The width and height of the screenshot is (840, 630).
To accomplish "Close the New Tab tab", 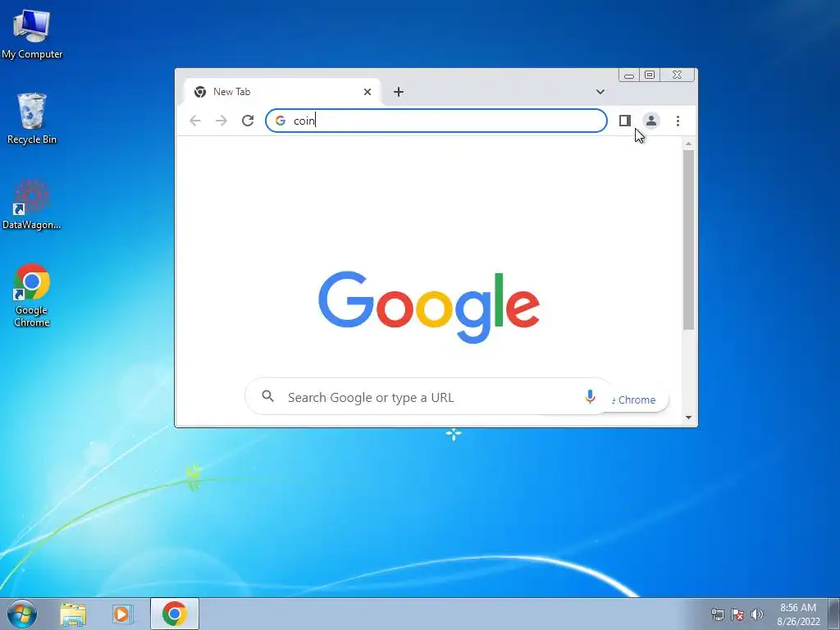I will [367, 92].
